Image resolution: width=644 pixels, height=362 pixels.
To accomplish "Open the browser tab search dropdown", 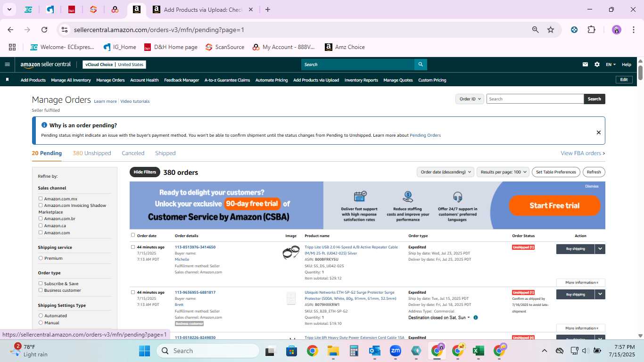I will pyautogui.click(x=9, y=9).
